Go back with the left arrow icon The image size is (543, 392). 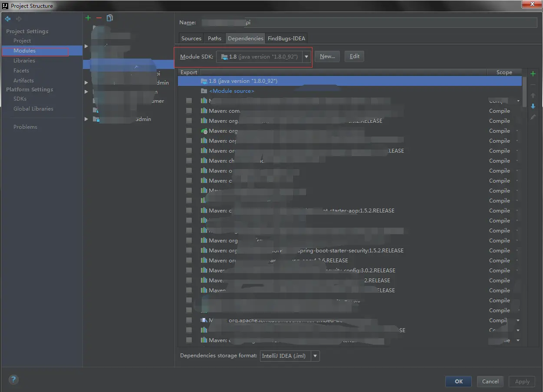point(8,19)
